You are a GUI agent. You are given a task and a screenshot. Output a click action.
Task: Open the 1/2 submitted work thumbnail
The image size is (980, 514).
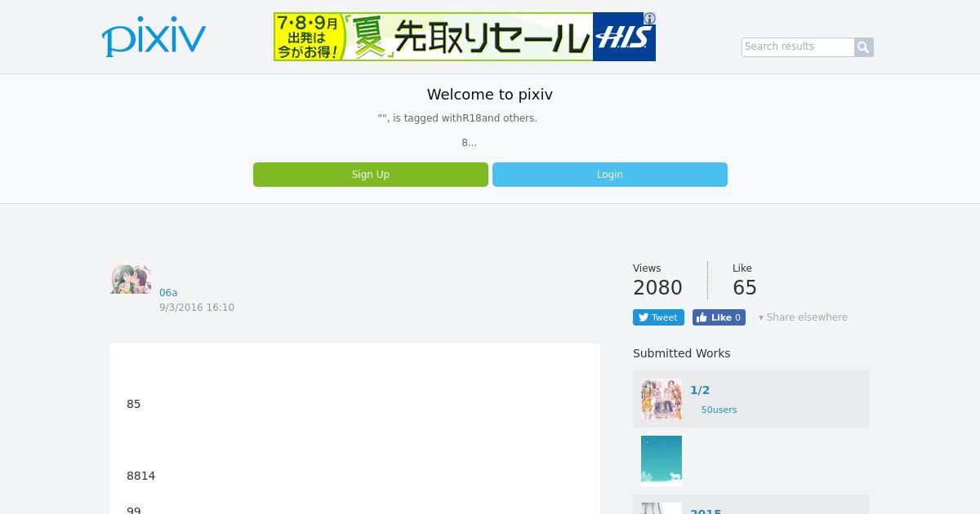tap(661, 399)
